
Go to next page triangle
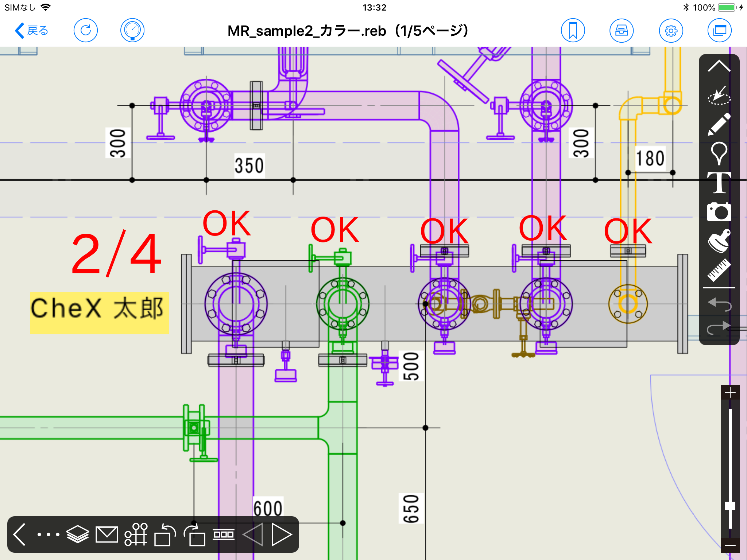(x=282, y=534)
